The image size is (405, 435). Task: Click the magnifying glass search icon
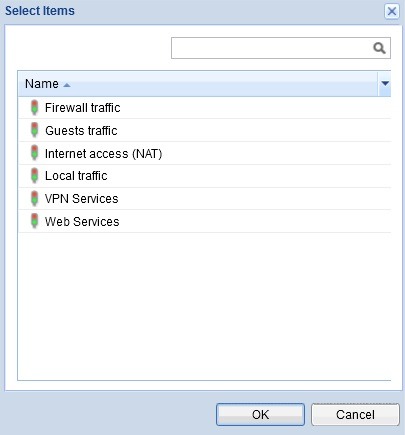[x=379, y=48]
